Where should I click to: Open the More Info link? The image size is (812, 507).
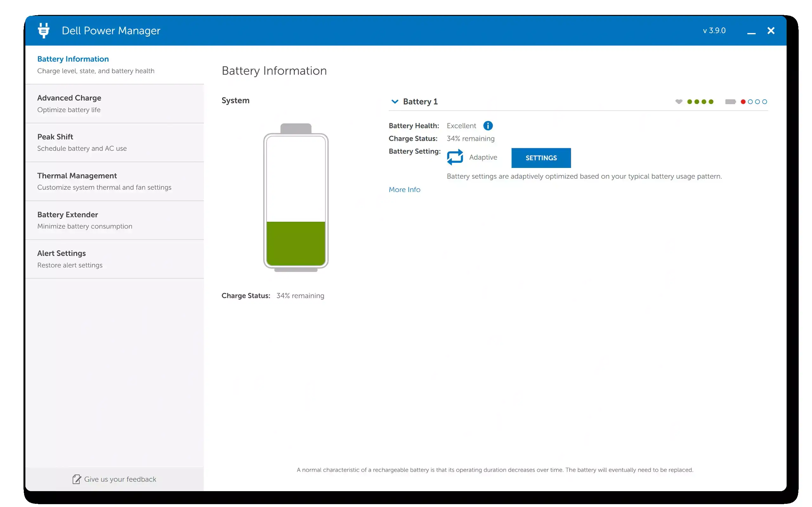click(x=404, y=189)
